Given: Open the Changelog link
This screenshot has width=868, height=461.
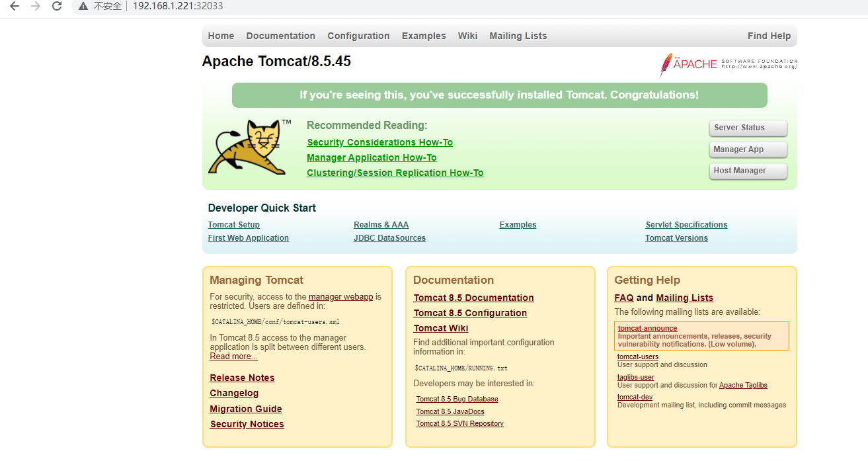Looking at the screenshot, I should [x=235, y=393].
